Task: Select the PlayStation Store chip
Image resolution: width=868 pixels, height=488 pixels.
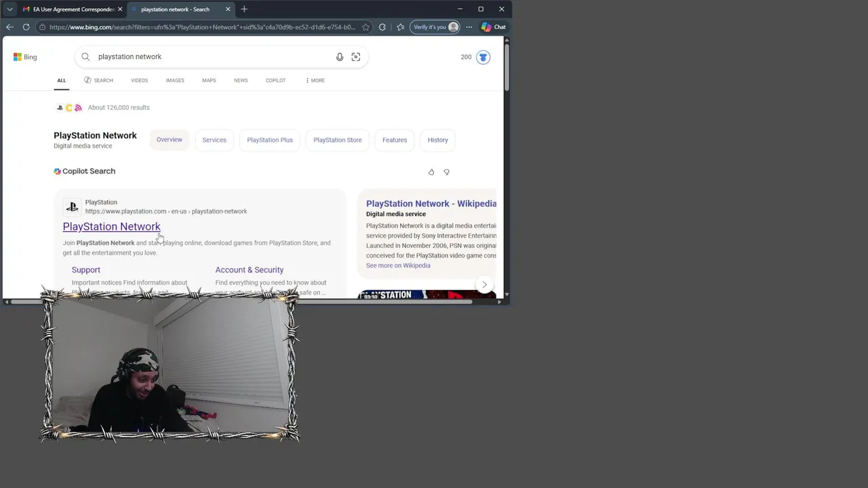Action: tap(338, 140)
